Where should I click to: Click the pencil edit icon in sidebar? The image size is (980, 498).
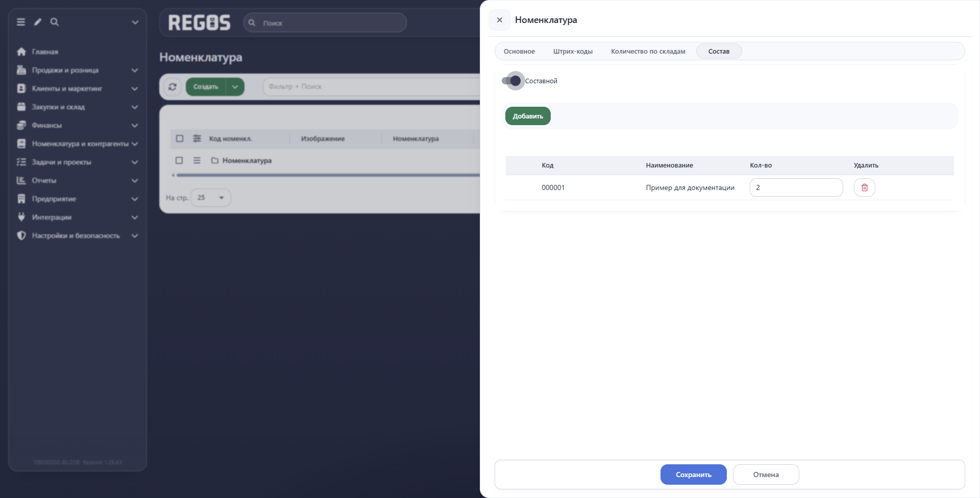point(38,22)
